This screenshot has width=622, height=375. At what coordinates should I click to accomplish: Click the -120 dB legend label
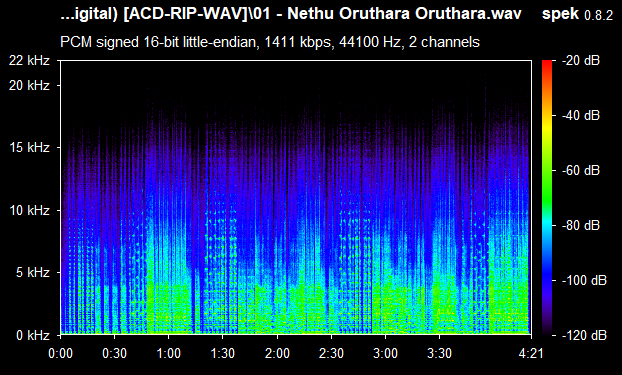[x=584, y=335]
